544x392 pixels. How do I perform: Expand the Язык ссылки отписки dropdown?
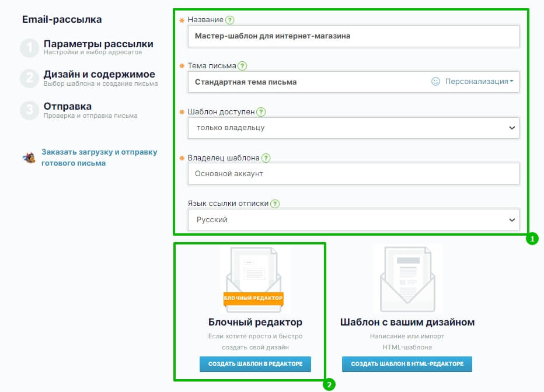(x=354, y=220)
